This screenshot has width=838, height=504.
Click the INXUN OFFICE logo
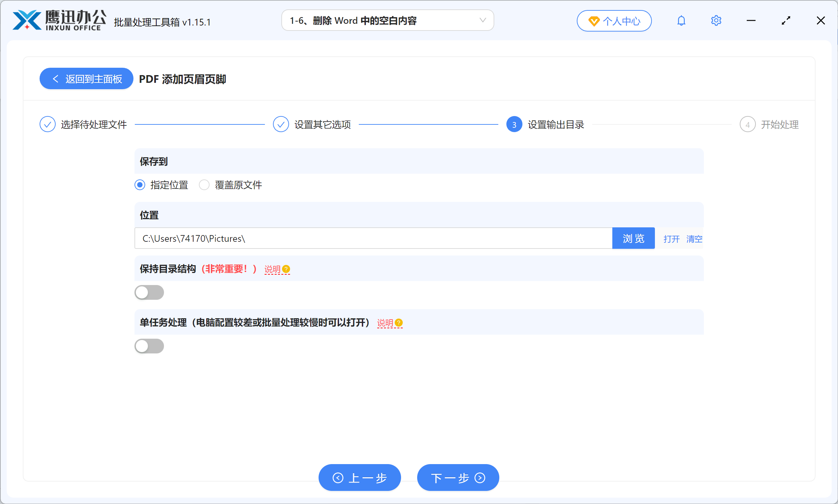tap(59, 20)
